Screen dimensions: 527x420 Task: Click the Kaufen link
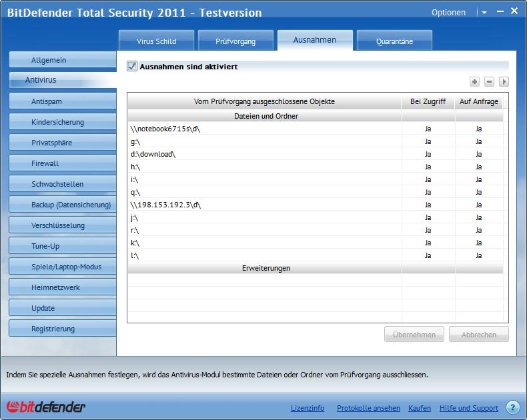(x=420, y=408)
